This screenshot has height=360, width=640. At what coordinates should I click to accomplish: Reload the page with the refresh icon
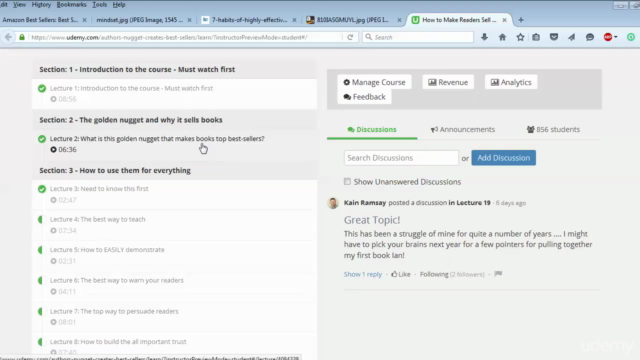350,37
